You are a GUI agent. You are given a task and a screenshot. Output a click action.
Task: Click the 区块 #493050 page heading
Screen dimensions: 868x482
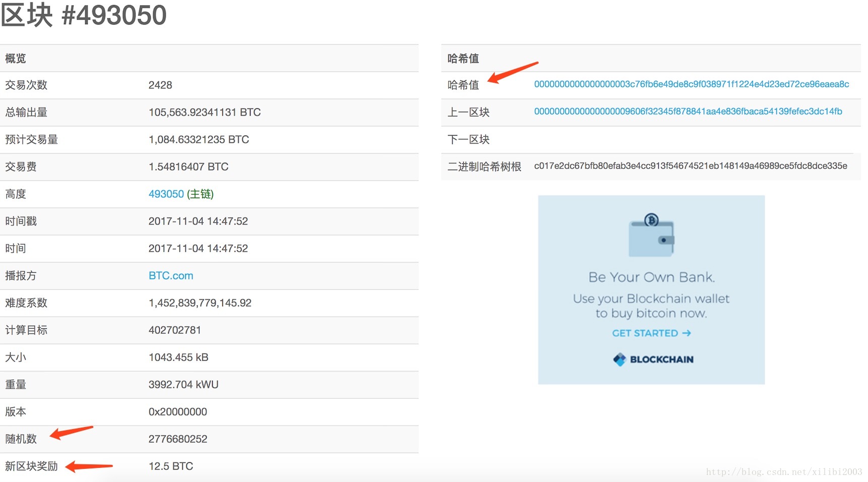point(84,15)
